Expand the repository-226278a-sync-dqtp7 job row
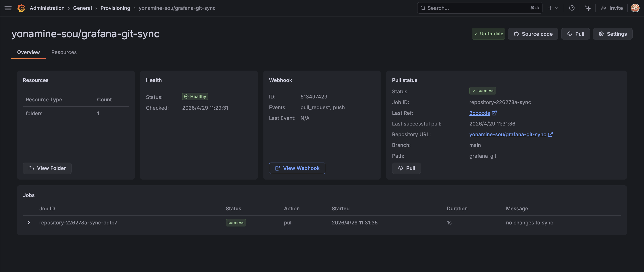This screenshot has width=644, height=272. [29, 222]
